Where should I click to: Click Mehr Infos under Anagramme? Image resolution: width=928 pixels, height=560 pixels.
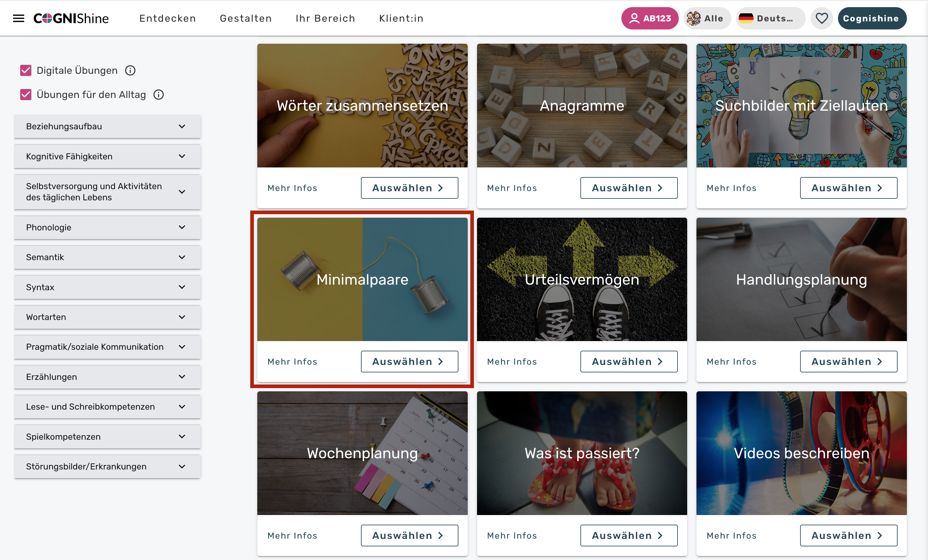coord(512,188)
